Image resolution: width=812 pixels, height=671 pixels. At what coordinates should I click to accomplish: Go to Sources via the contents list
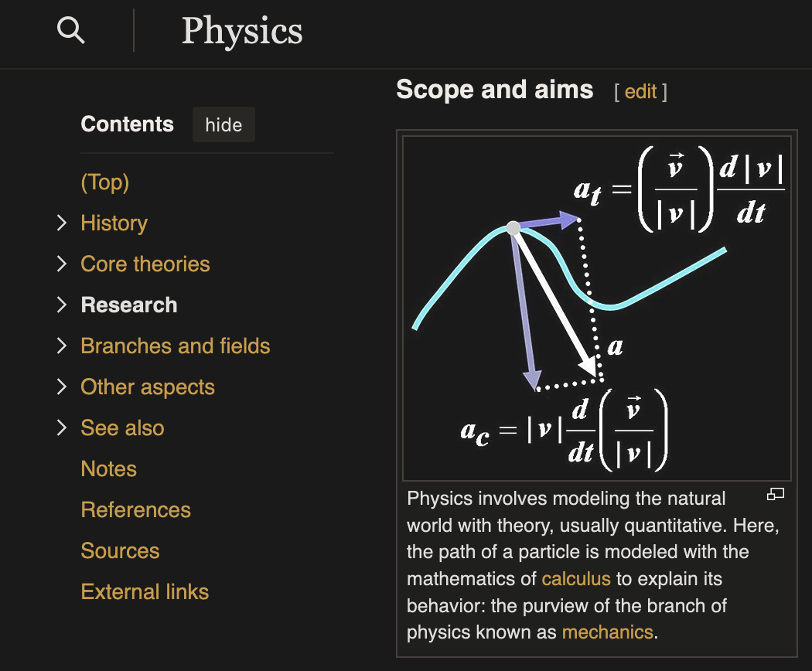(120, 550)
